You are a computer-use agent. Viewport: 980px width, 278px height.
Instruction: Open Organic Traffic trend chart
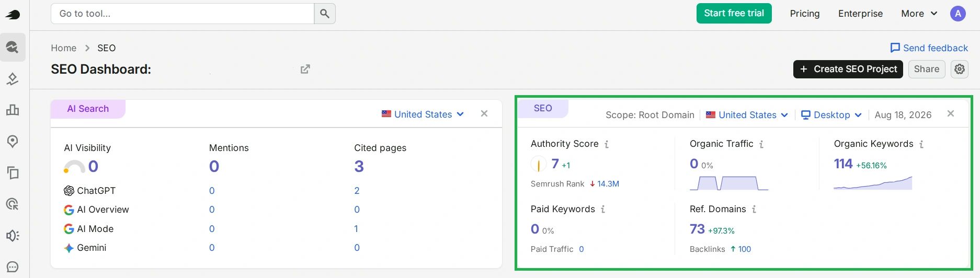[x=729, y=183]
